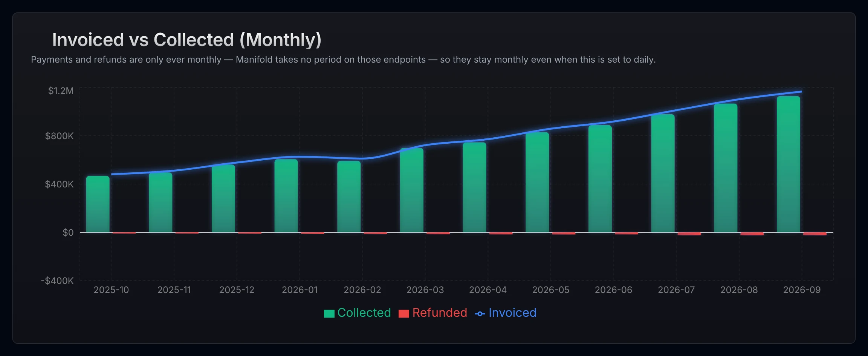
Task: Click the x-axis label 2026-08
Action: tap(739, 290)
